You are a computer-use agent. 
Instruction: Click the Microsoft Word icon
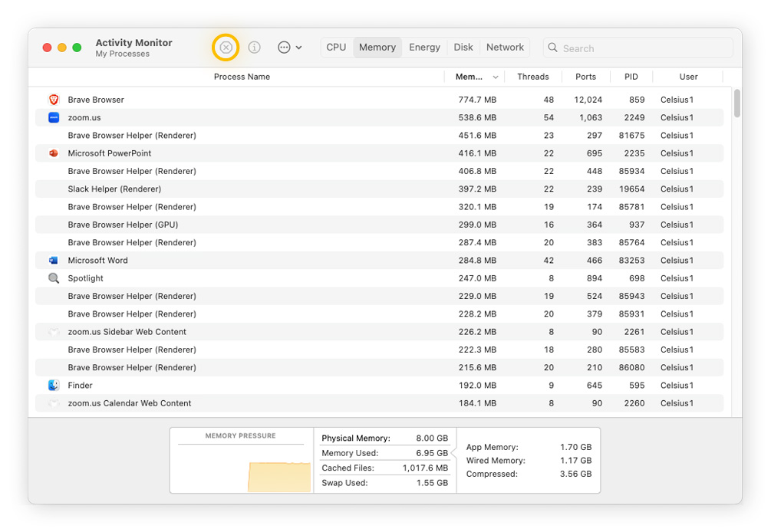tap(54, 261)
